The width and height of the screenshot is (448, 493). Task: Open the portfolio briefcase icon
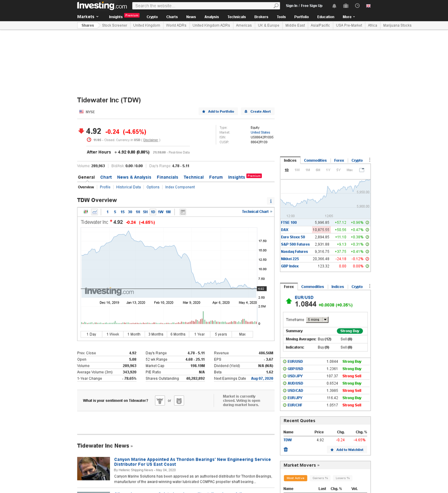346,6
